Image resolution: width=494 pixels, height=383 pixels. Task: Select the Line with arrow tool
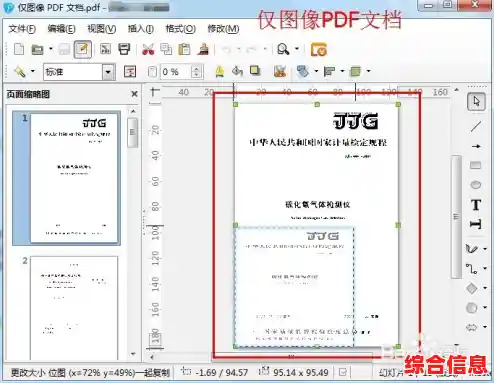476,146
